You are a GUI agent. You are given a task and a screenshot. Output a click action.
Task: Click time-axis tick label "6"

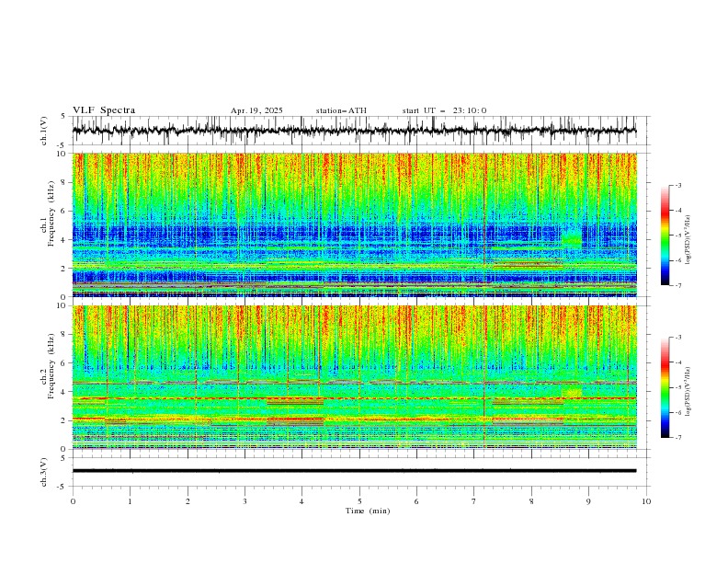pos(416,501)
